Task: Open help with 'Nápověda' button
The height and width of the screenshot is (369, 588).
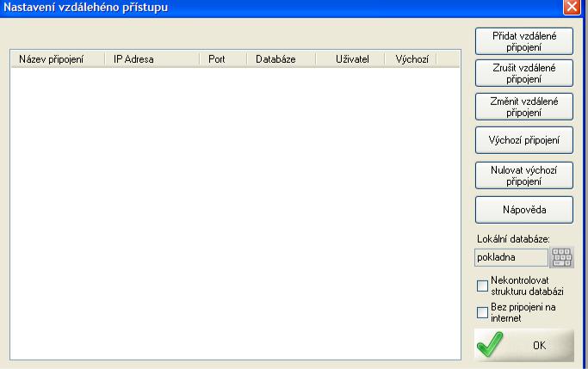Action: click(523, 207)
